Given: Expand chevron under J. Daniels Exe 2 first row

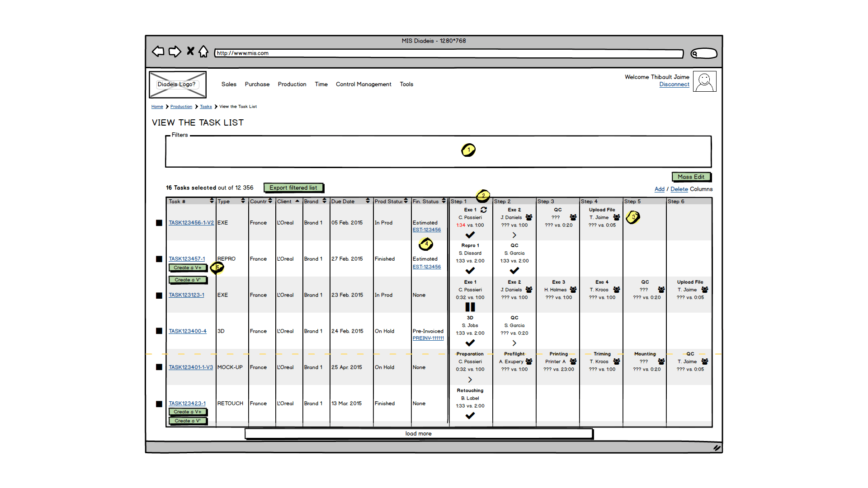Looking at the screenshot, I should coord(514,235).
